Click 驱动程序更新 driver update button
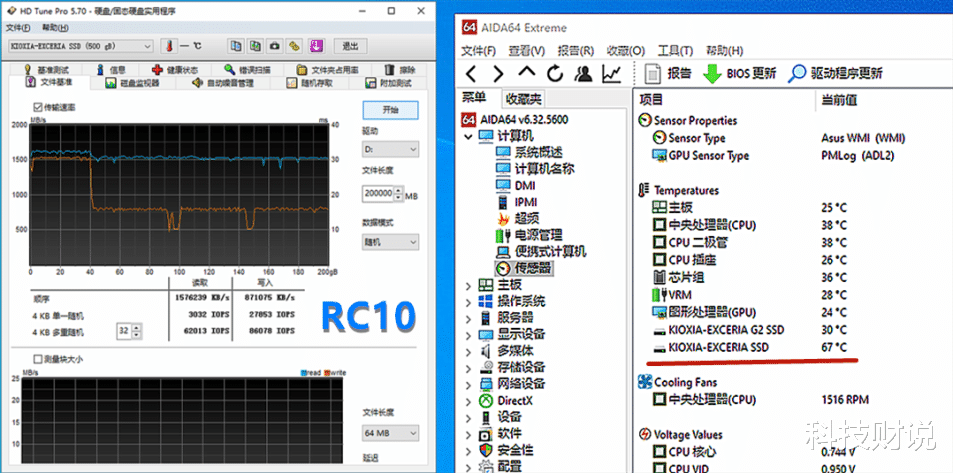Viewport: 953px width, 473px height. tap(834, 74)
